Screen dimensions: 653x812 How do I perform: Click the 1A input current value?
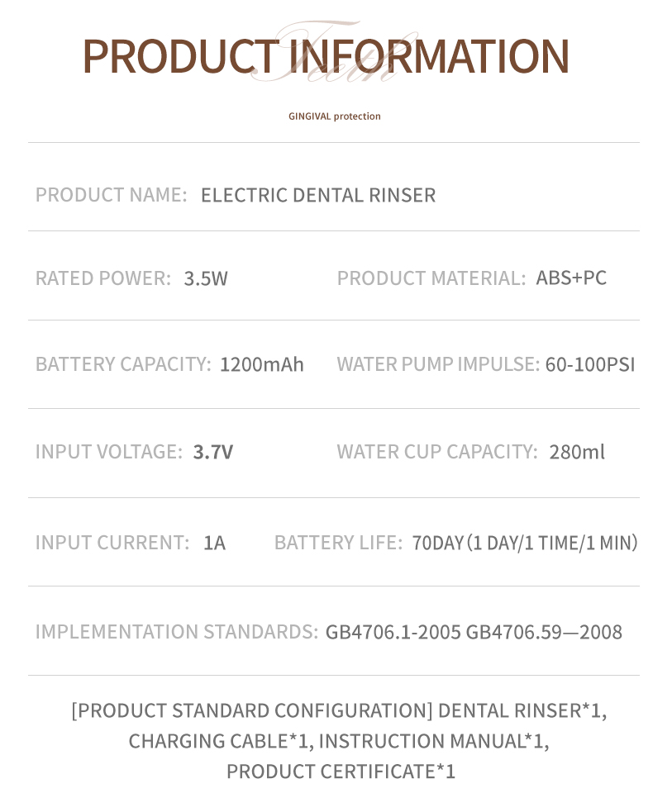214,543
